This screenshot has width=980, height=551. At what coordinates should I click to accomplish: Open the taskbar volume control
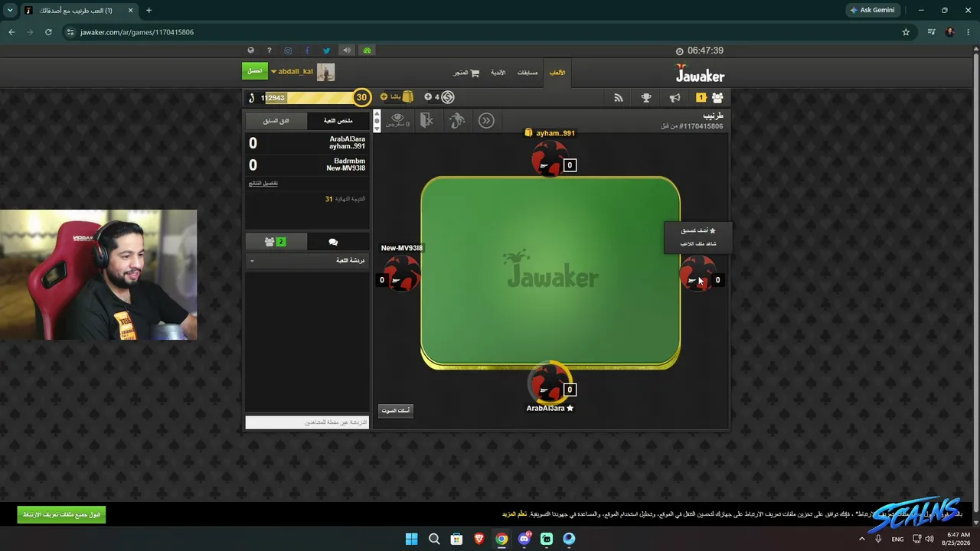pyautogui.click(x=929, y=539)
